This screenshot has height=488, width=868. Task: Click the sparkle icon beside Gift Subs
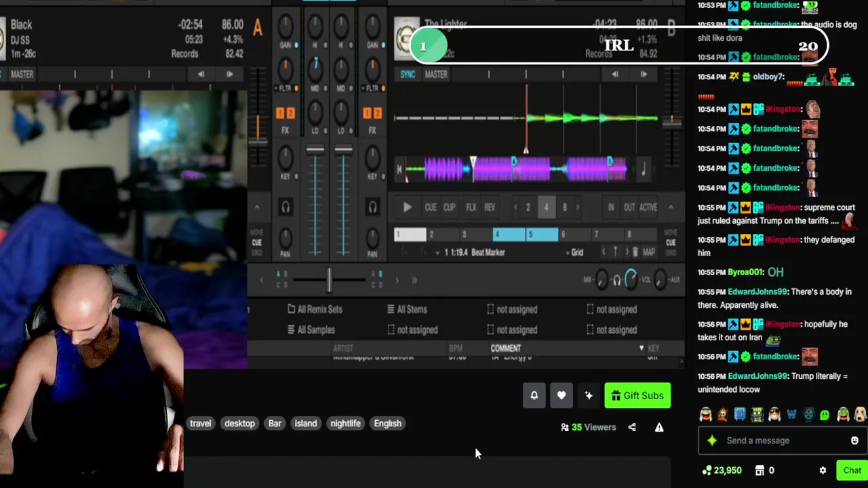tap(589, 396)
